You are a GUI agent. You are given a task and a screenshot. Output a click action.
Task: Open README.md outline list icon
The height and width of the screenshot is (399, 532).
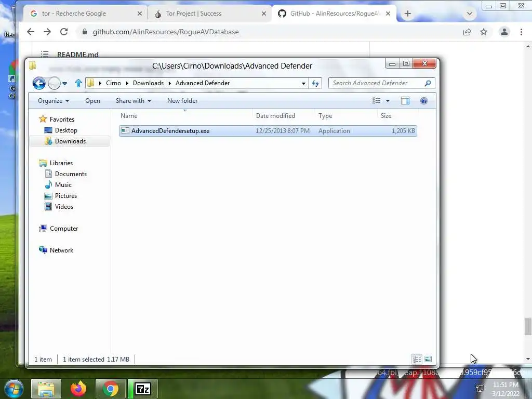tap(45, 54)
